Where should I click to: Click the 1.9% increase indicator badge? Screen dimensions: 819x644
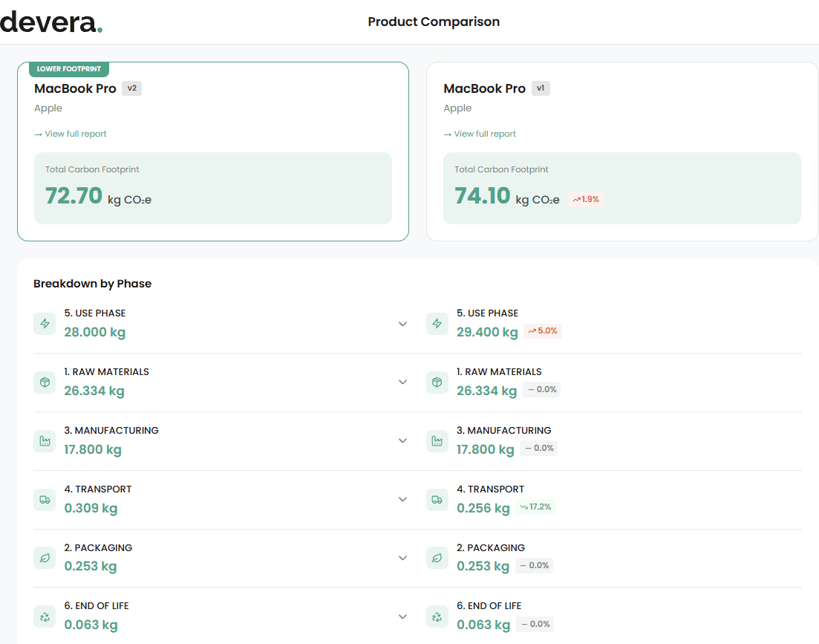(586, 199)
